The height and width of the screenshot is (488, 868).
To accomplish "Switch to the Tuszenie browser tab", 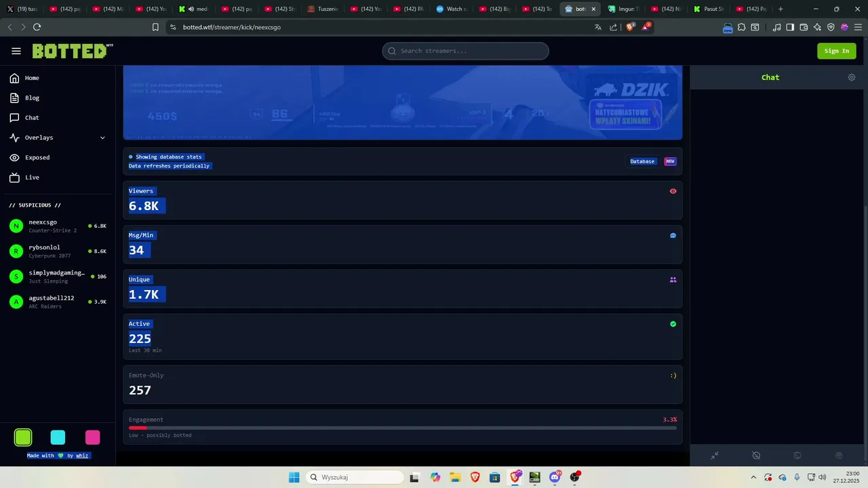I will (323, 9).
